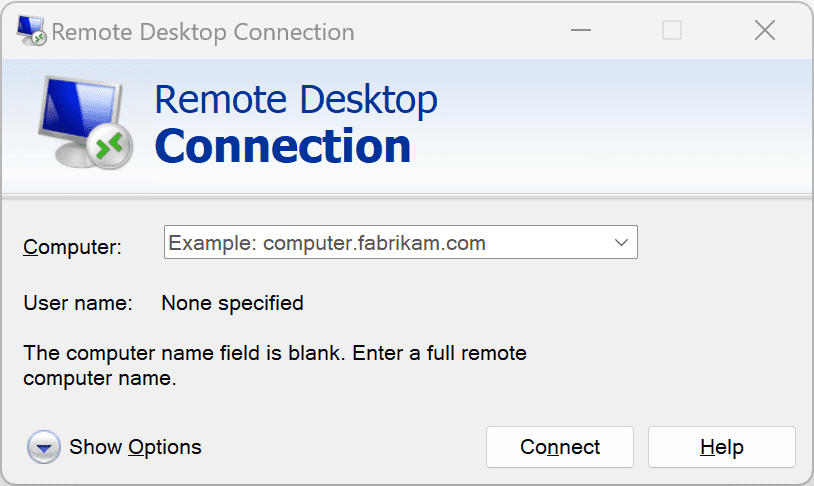Click the "Remote Desktop" banner heading
Viewport: 814px width, 486px height.
(296, 100)
